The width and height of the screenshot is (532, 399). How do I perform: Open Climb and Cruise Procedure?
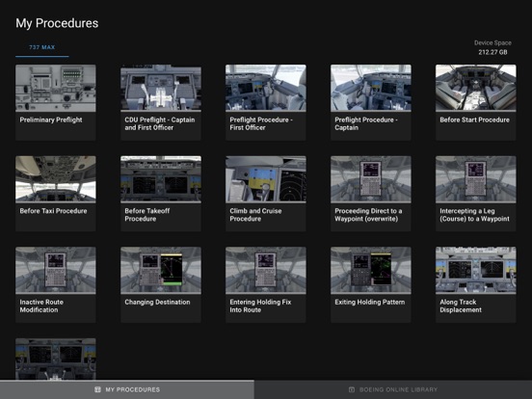click(x=266, y=194)
